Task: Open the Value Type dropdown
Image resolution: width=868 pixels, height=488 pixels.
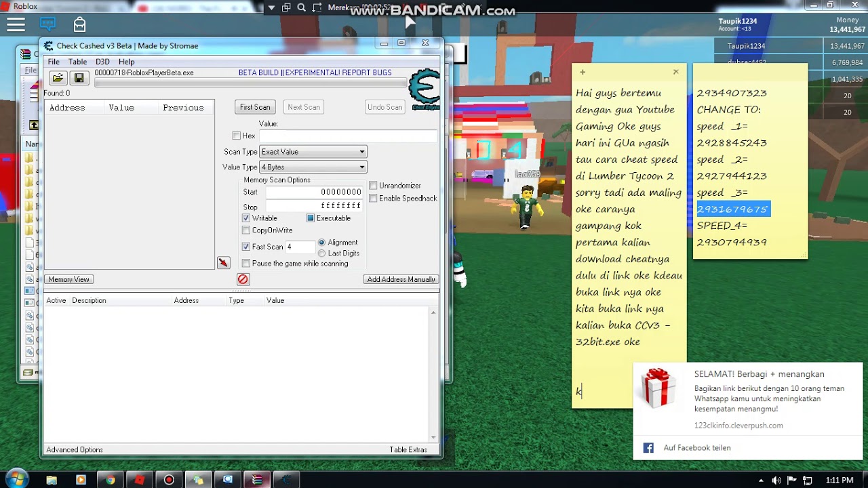Action: click(313, 167)
